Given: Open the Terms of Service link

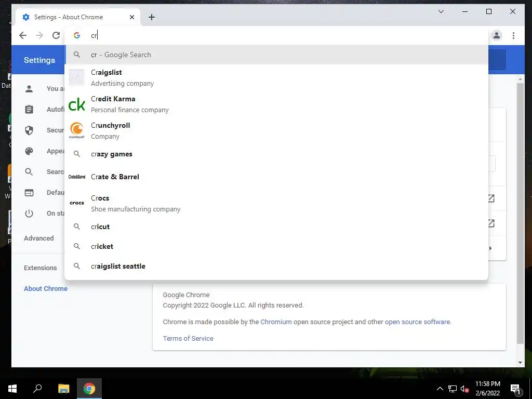Looking at the screenshot, I should (188, 338).
